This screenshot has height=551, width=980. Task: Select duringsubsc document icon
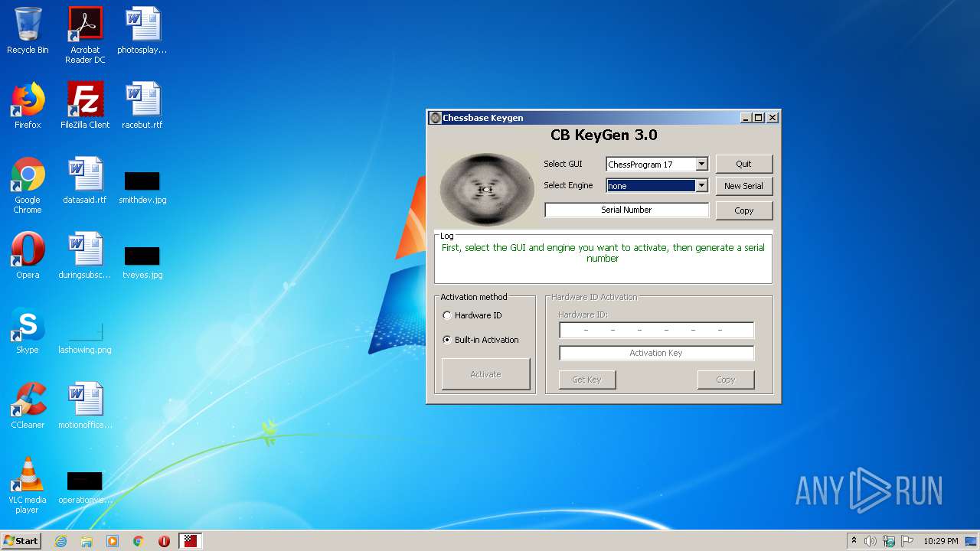click(x=85, y=256)
